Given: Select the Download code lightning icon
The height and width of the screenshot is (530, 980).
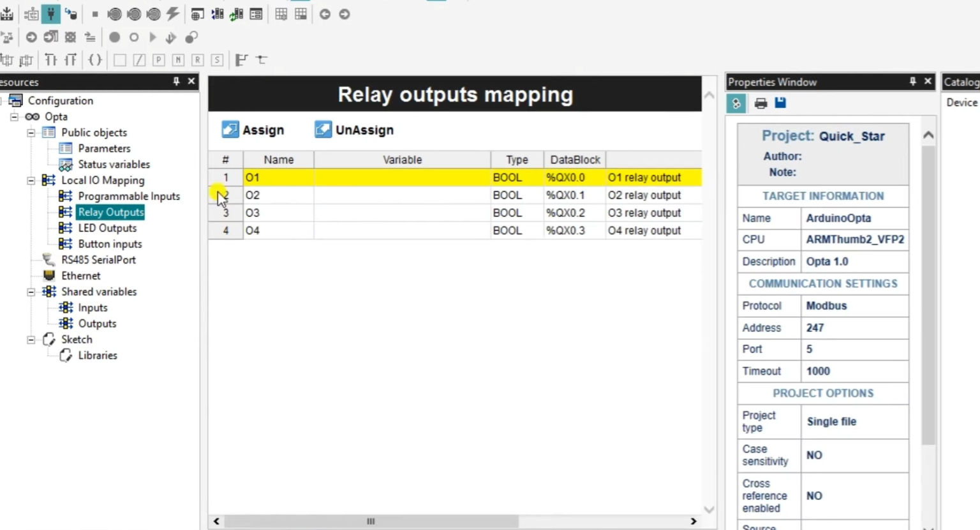Looking at the screenshot, I should point(172,14).
